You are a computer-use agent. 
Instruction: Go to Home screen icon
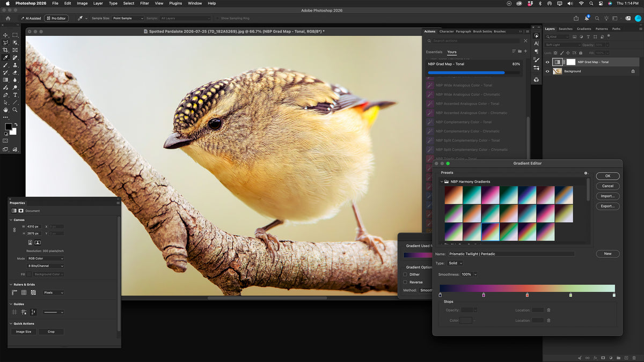(x=8, y=18)
